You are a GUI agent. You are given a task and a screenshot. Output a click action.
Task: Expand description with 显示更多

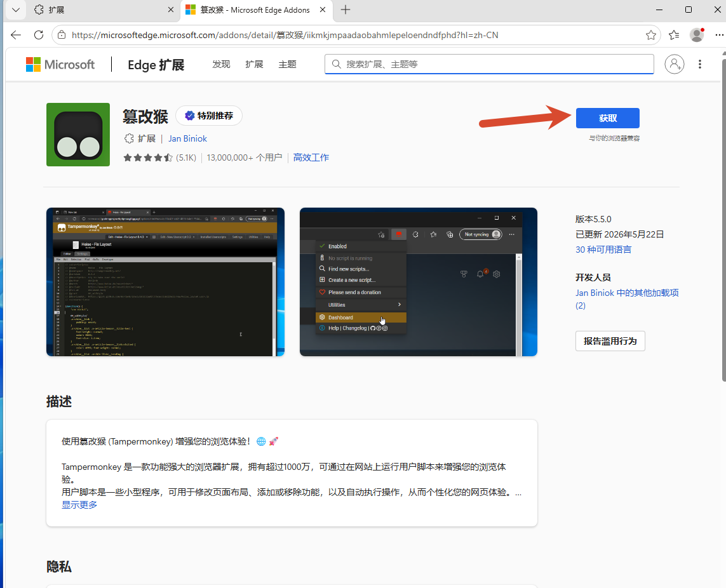click(x=79, y=505)
